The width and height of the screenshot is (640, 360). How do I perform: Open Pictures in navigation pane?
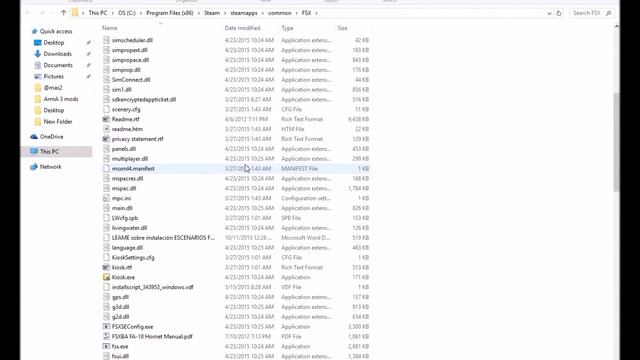point(54,76)
